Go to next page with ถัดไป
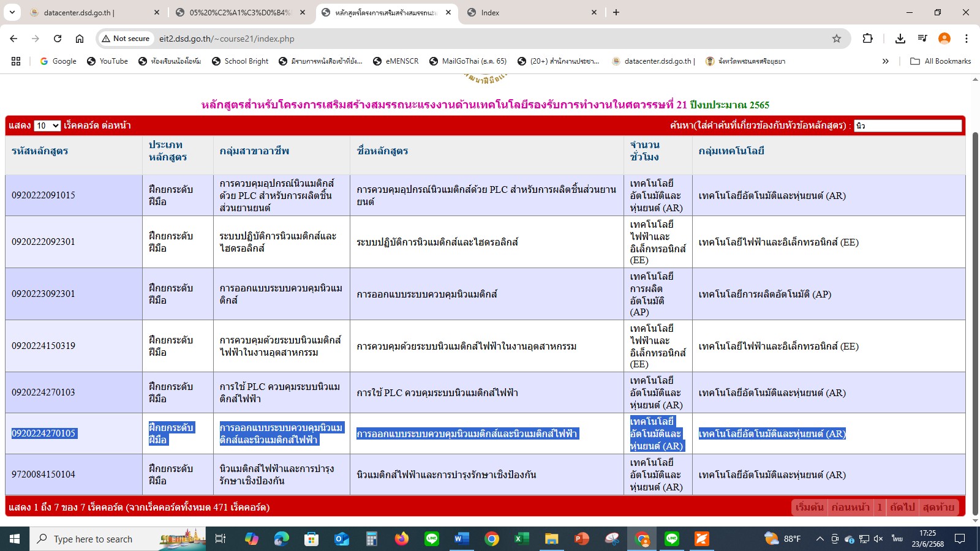This screenshot has width=980, height=551. 902,507
